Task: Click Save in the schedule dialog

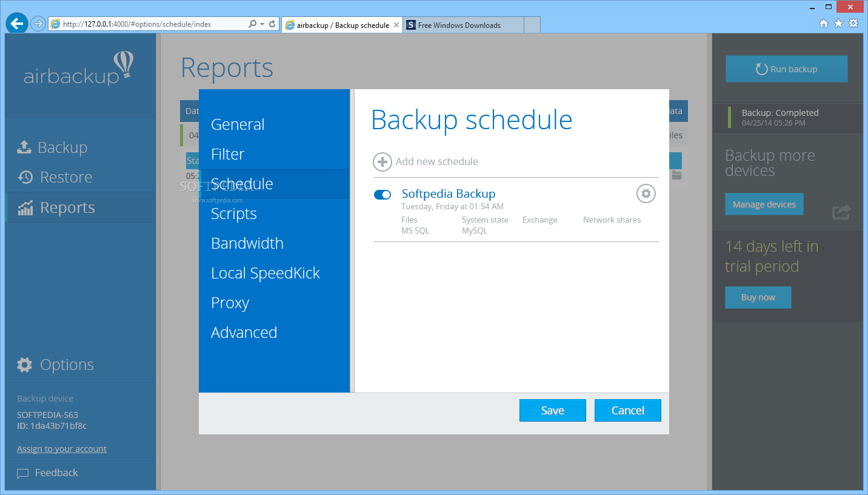Action: click(x=553, y=411)
